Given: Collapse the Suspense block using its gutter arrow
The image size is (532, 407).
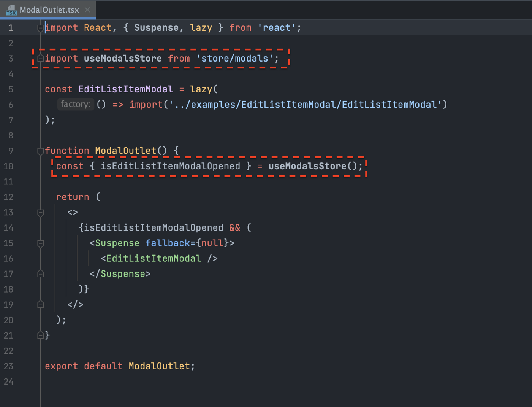Looking at the screenshot, I should pyautogui.click(x=40, y=243).
